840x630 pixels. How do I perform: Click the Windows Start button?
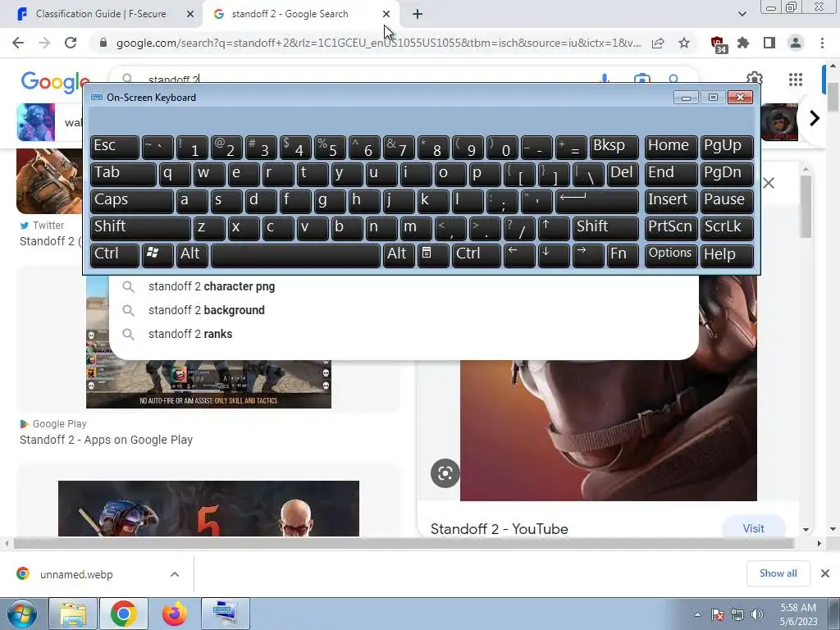tap(22, 614)
